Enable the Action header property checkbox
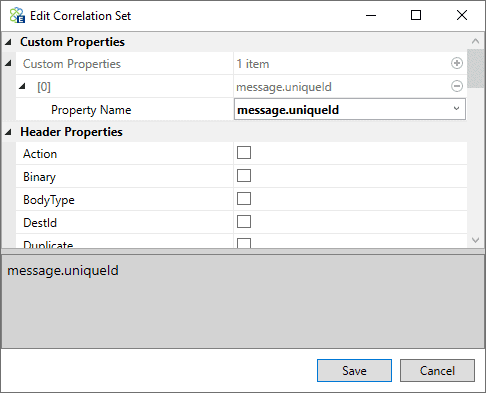 click(x=244, y=153)
